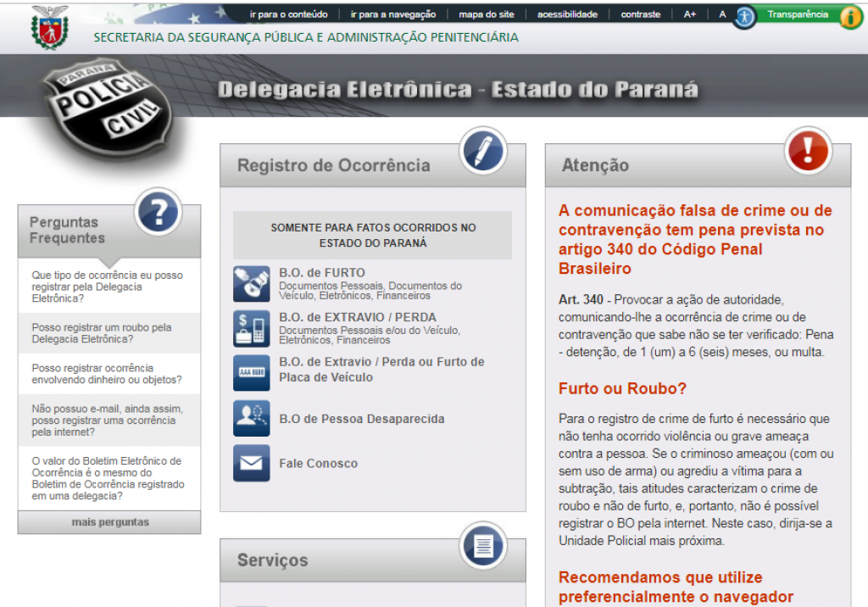Select the B.O. de EXTRAVIO / PERDA icon
Image resolution: width=868 pixels, height=607 pixels.
pos(251,329)
